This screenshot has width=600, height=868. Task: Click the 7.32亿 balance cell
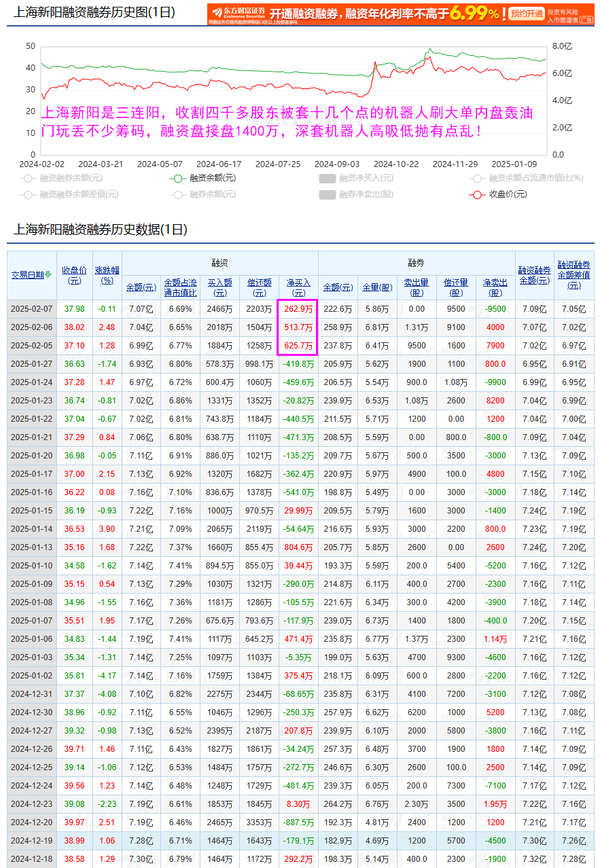535,859
